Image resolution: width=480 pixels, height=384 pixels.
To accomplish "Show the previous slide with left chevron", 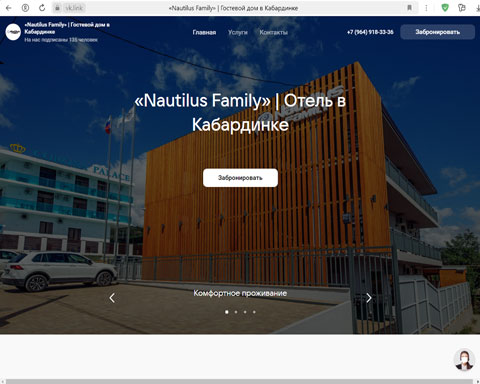I will (112, 298).
